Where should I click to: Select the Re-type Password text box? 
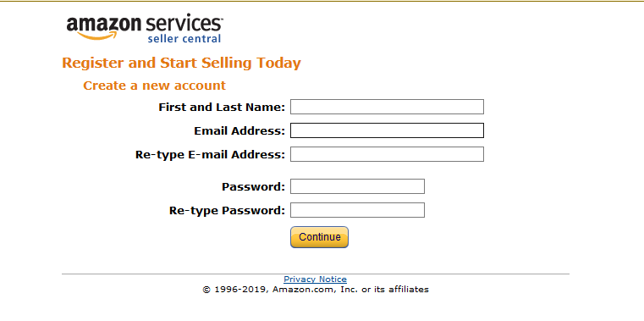[x=357, y=210]
